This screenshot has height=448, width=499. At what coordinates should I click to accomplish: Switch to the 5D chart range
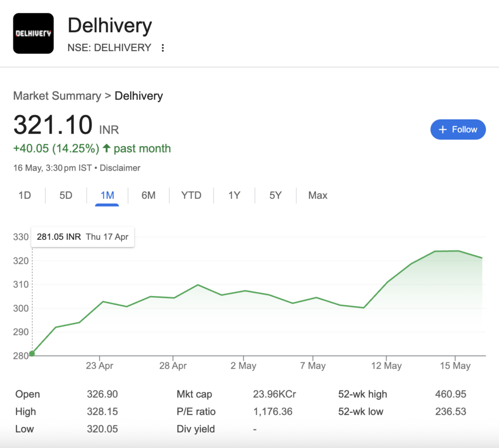66,195
